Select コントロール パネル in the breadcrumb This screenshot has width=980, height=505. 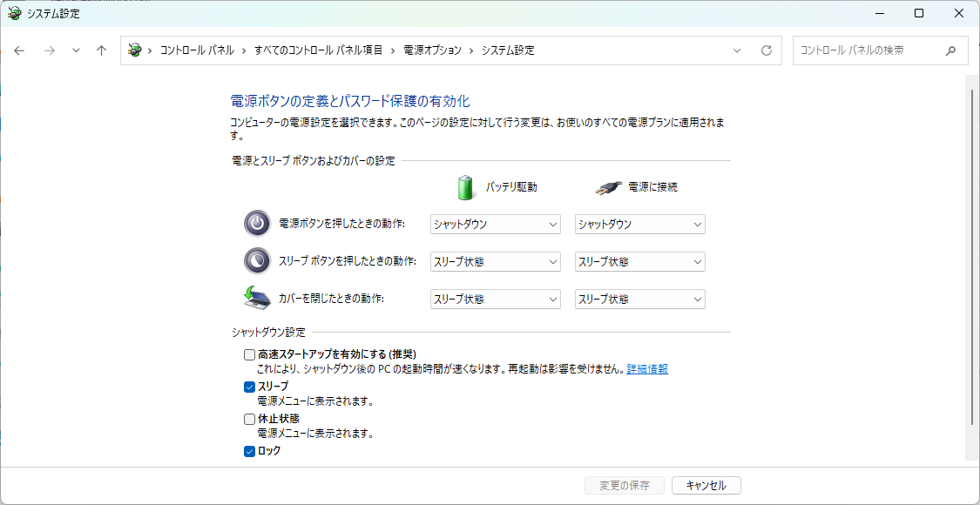[197, 50]
